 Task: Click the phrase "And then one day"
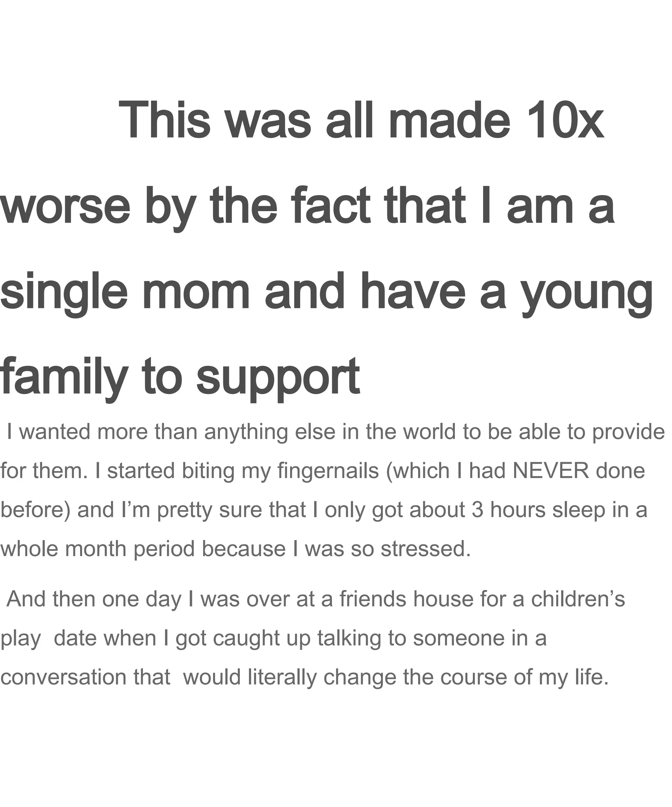click(94, 600)
